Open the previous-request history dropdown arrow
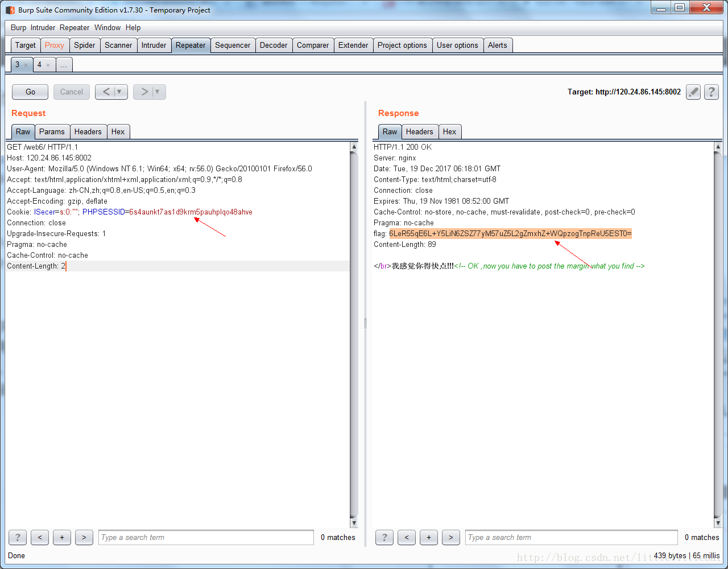728x569 pixels. [120, 92]
